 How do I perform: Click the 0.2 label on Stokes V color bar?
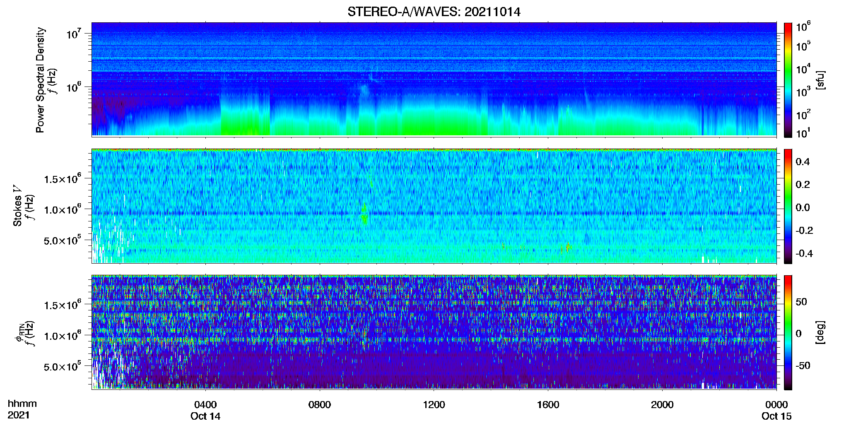(803, 185)
